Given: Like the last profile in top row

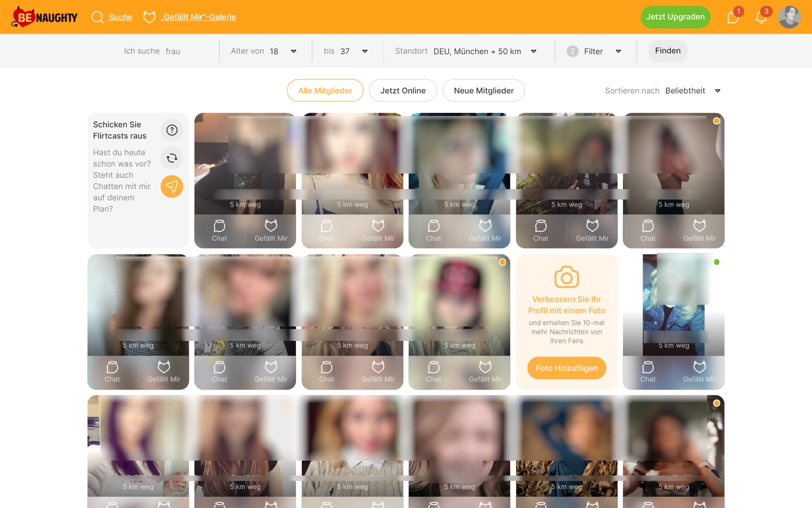Looking at the screenshot, I should (x=699, y=230).
